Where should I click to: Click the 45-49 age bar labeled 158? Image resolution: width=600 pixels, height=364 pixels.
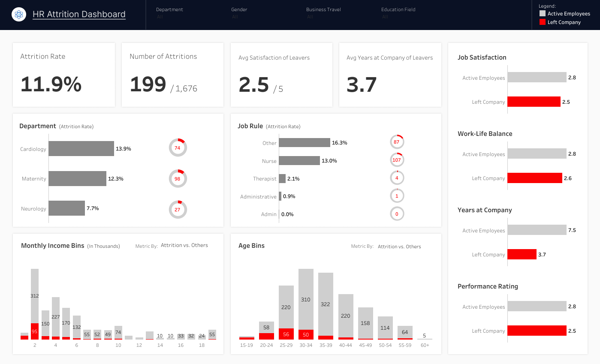365,323
